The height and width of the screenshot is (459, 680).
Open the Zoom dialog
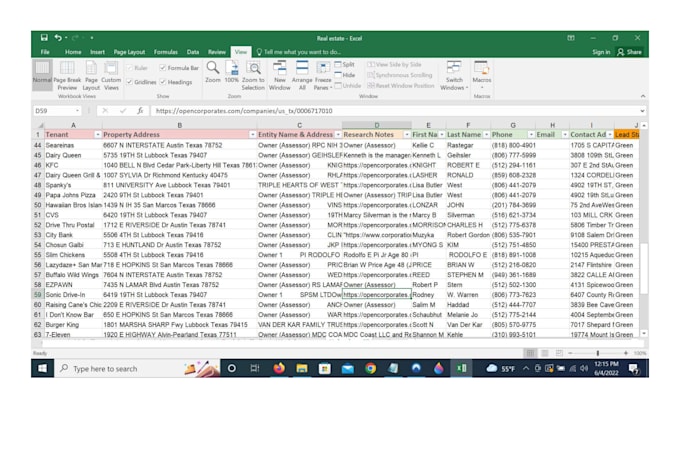(x=212, y=72)
